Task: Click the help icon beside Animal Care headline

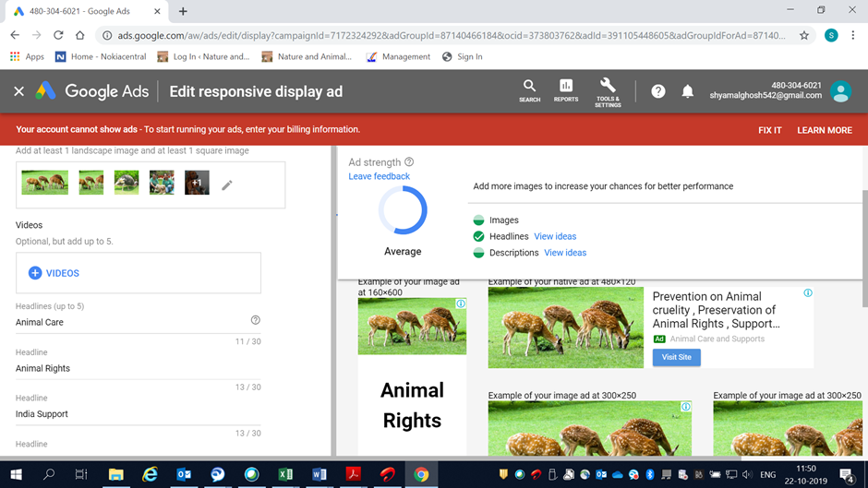Action: (256, 320)
